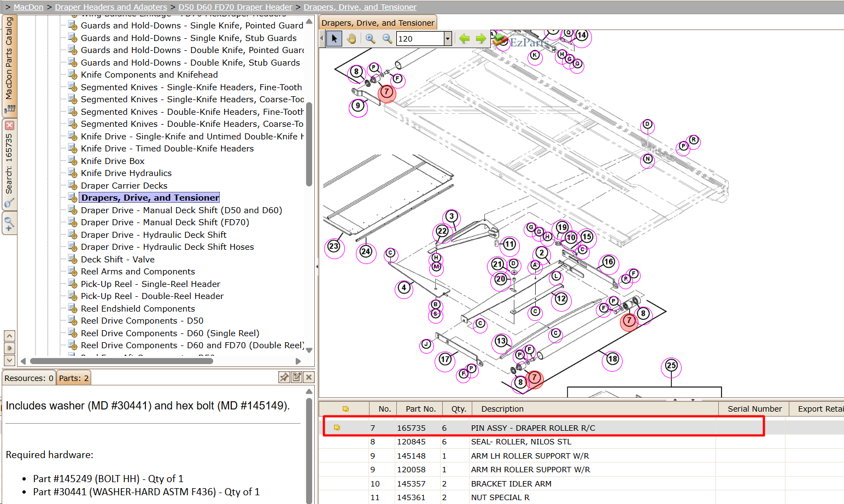Switch to the Resources: 0 tab

(28, 378)
